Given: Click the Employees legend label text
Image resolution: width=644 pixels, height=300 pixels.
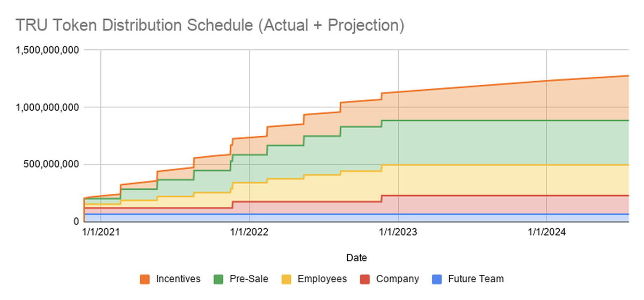Looking at the screenshot, I should [x=322, y=279].
